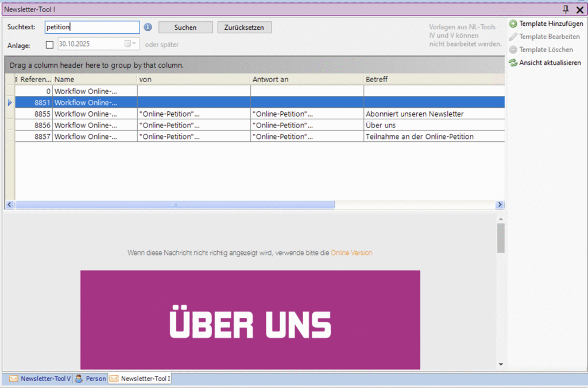Switch to the Person tab

click(x=91, y=379)
